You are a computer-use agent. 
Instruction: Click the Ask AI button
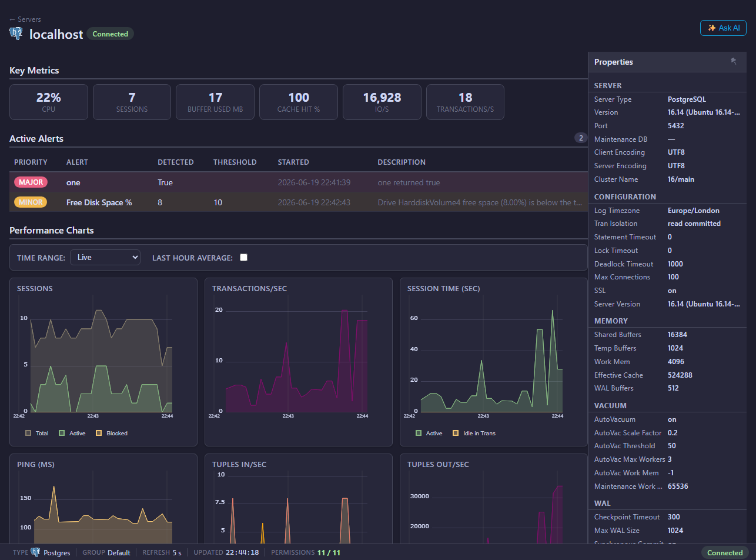(x=723, y=28)
